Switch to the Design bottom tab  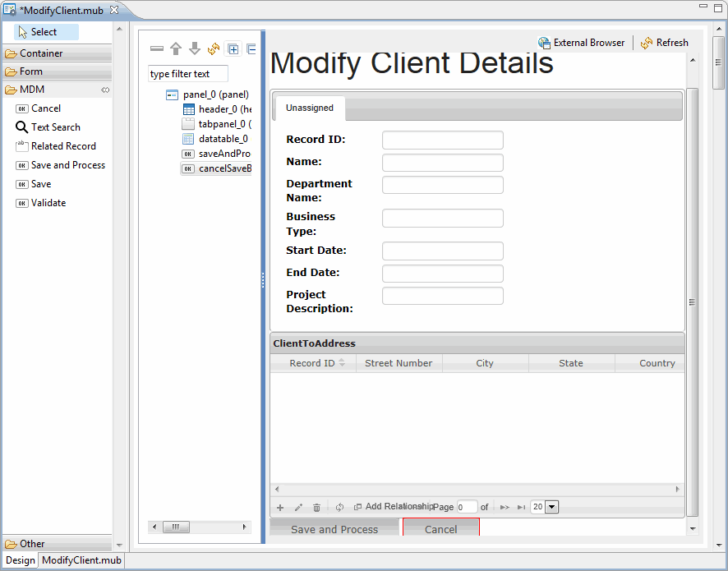tap(21, 560)
